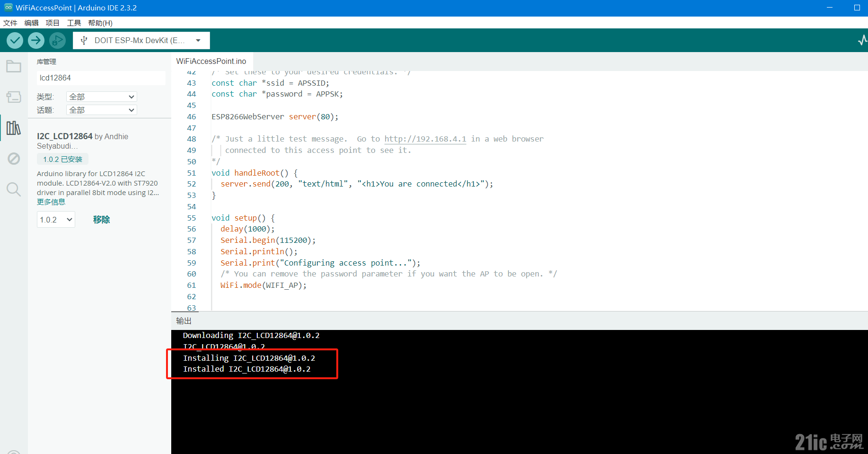Image resolution: width=868 pixels, height=454 pixels.
Task: Click the 库管理 panel heading
Action: pos(46,62)
